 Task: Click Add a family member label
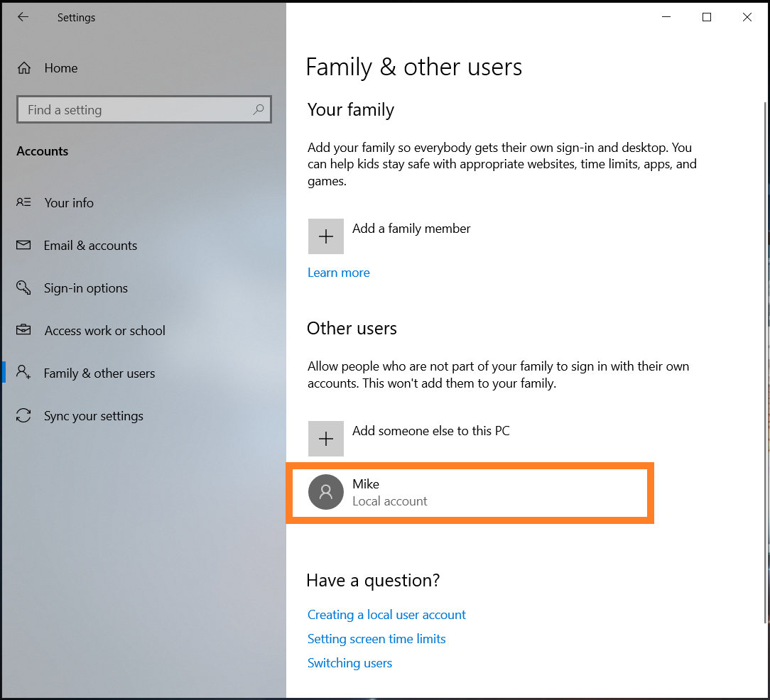click(x=411, y=229)
